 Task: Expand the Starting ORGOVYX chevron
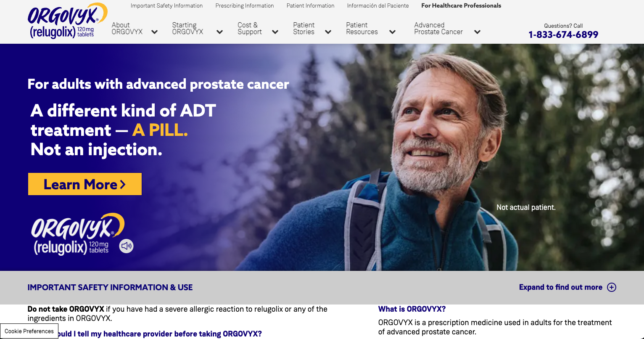coord(219,32)
